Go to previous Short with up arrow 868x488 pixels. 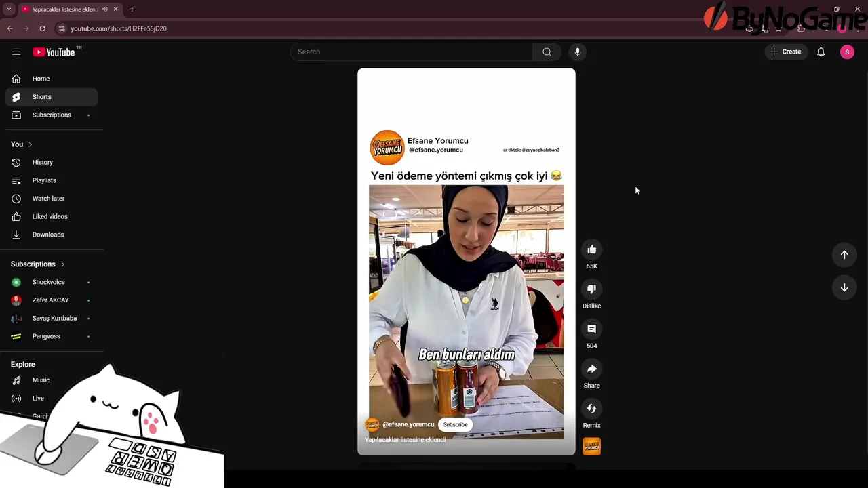pos(844,255)
